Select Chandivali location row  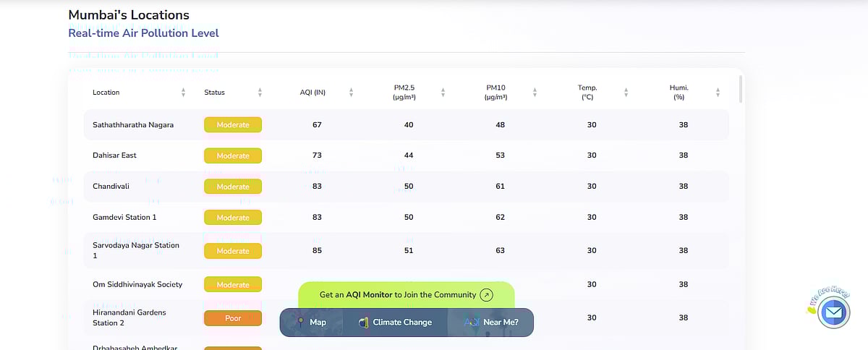pos(111,187)
